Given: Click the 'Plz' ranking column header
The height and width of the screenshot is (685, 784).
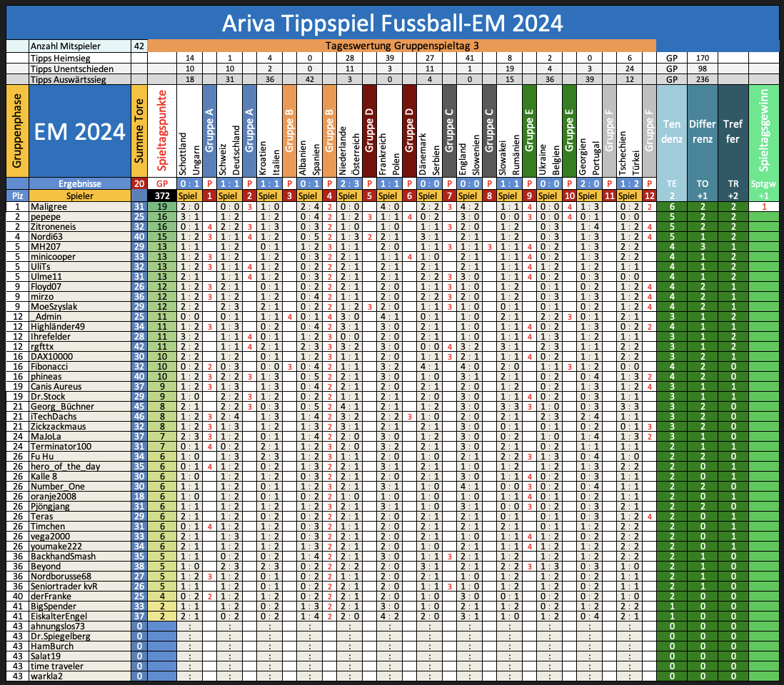Looking at the screenshot, I should 18,196.
